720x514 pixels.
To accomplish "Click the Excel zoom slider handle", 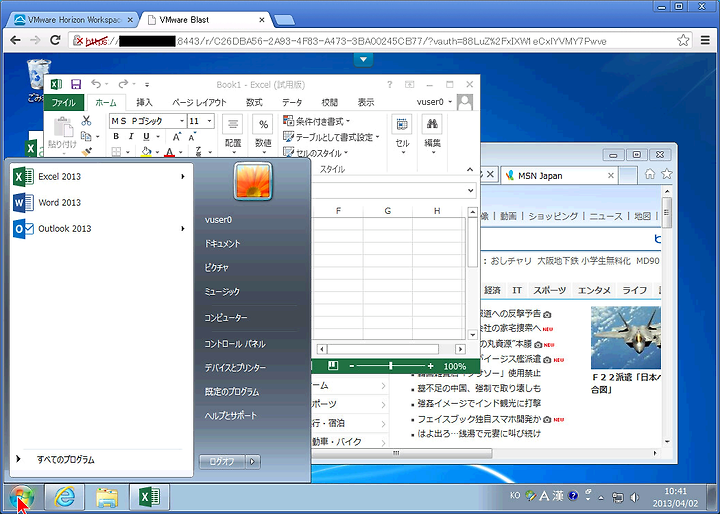I will 391,366.
